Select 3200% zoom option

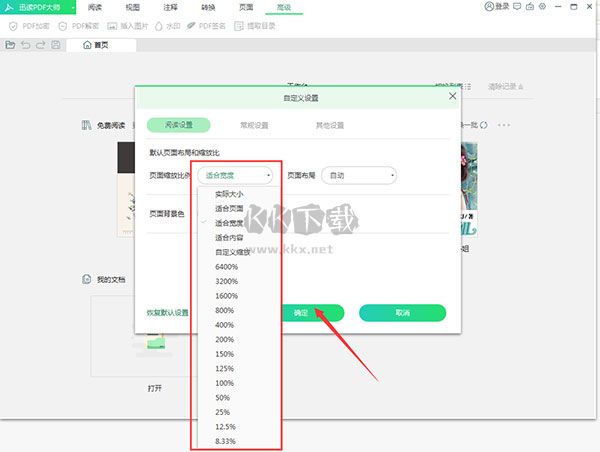[227, 281]
